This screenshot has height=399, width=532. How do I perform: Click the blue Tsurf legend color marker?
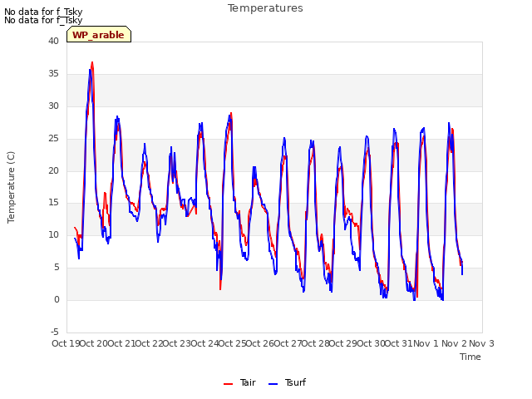[273, 384]
